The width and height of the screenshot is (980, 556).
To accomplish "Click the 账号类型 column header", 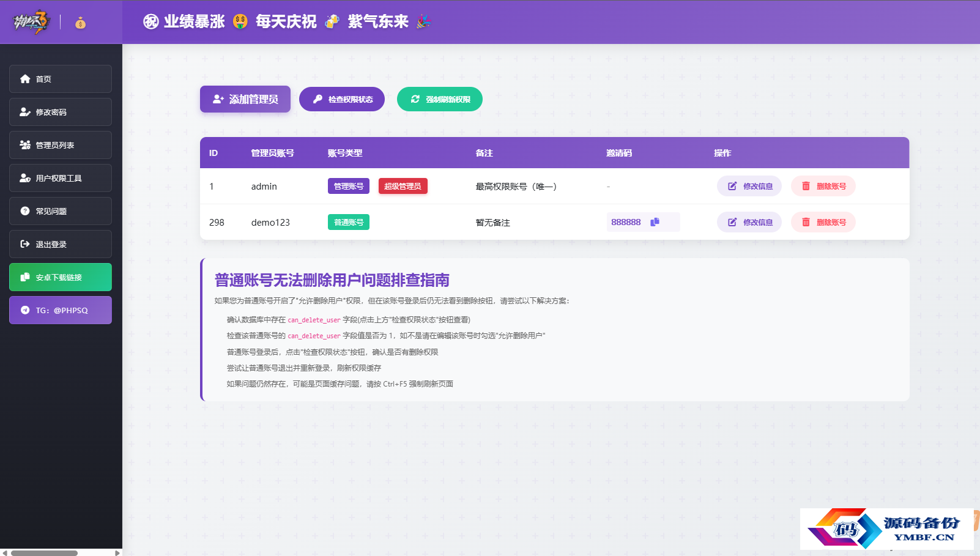I will point(345,153).
